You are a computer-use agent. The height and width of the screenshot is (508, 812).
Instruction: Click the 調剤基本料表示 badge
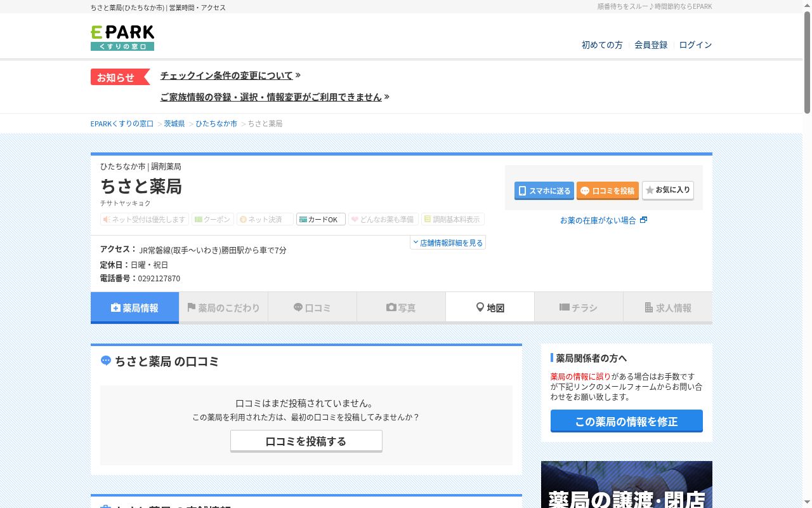tap(453, 219)
